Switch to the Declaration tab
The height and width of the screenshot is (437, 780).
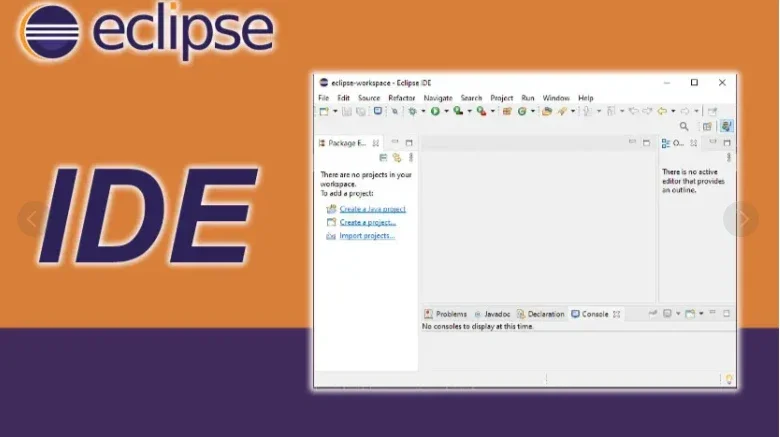(x=540, y=314)
